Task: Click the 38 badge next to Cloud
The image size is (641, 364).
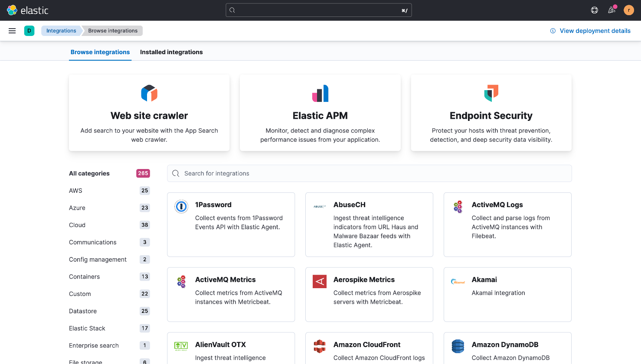Action: coord(145,225)
